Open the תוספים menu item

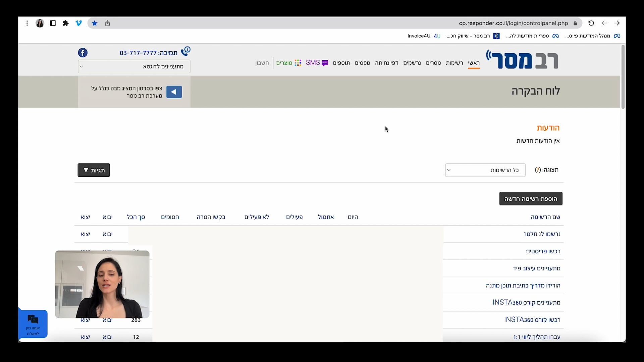click(x=341, y=63)
